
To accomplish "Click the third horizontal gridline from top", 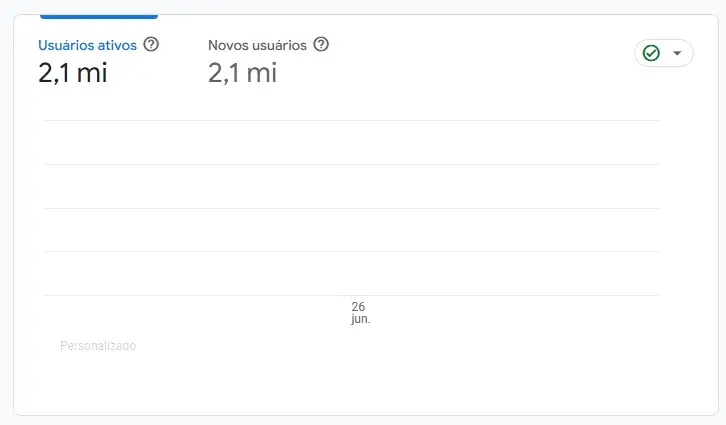I will (x=351, y=208).
